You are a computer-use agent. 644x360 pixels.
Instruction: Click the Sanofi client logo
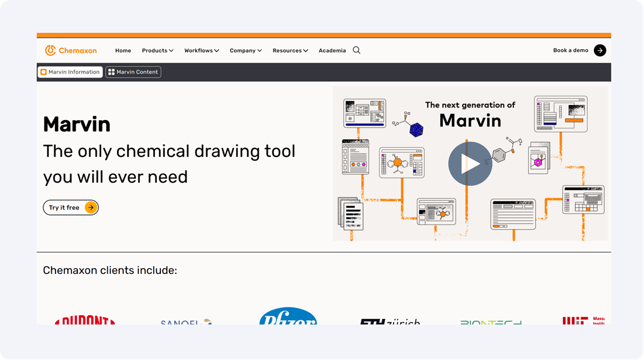[x=186, y=321]
